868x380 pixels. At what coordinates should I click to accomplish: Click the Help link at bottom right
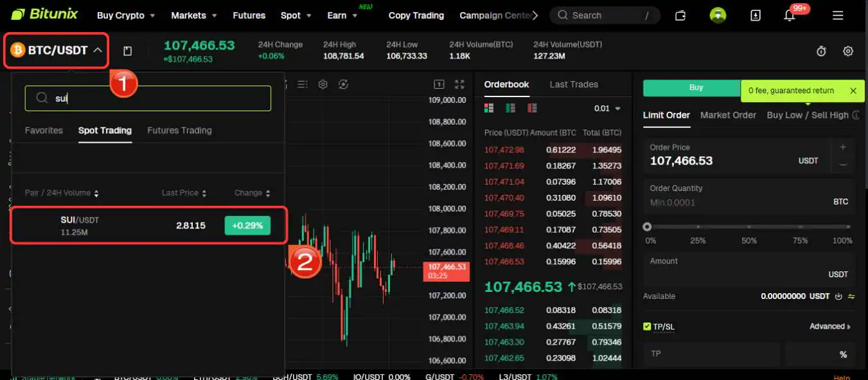click(841, 377)
